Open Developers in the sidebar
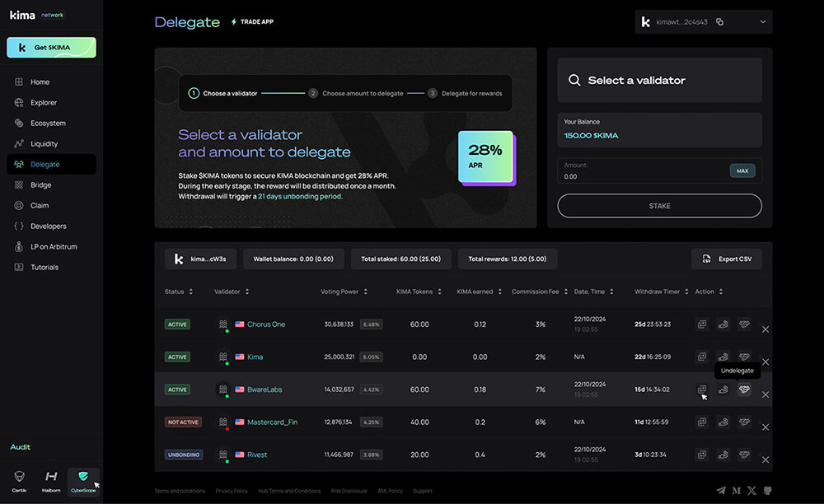The width and height of the screenshot is (824, 504). tap(51, 226)
